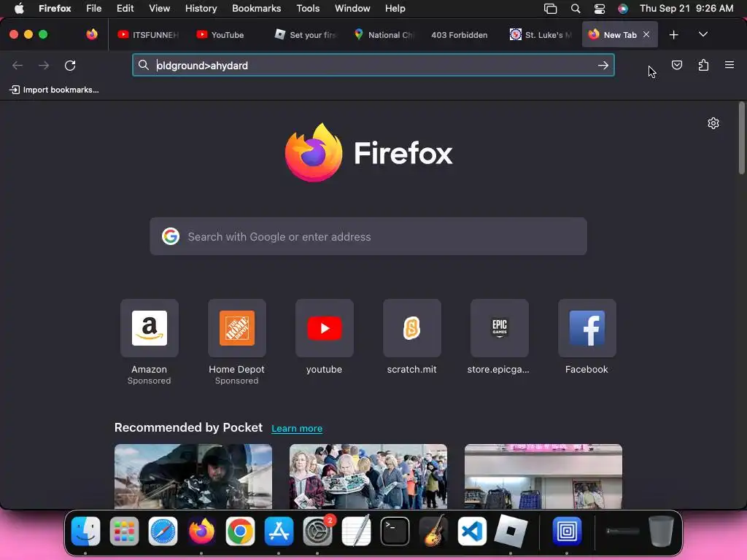Image resolution: width=747 pixels, height=560 pixels.
Task: Switch to the St. Luke's tab
Action: coord(541,35)
